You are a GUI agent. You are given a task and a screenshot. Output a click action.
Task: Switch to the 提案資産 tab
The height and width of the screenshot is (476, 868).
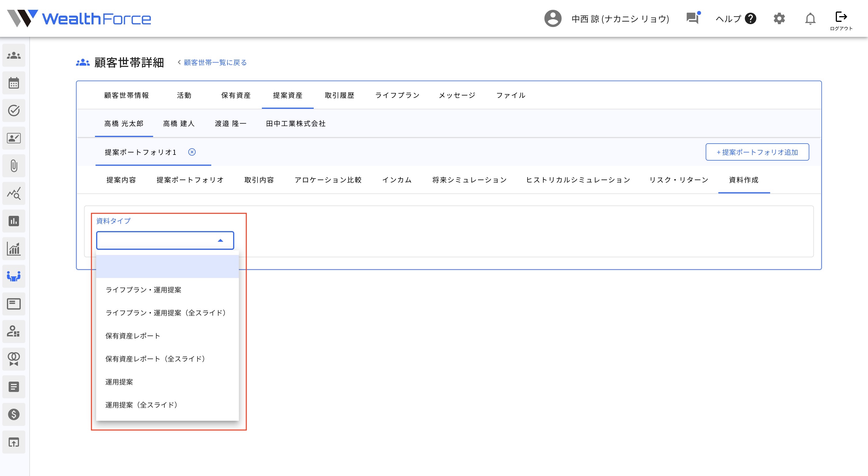(x=288, y=95)
